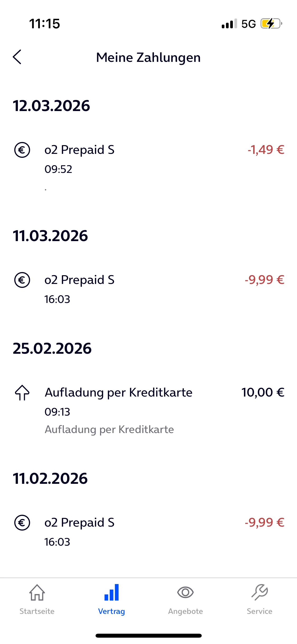Tap euro icon for 12.03.2026 payment

click(x=22, y=150)
